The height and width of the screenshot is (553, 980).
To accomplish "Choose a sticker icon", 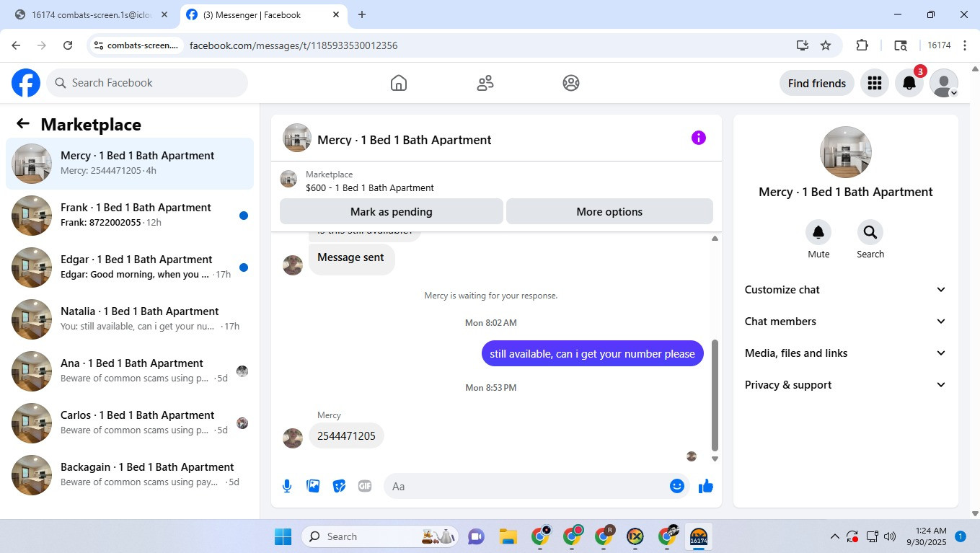I will tap(339, 486).
